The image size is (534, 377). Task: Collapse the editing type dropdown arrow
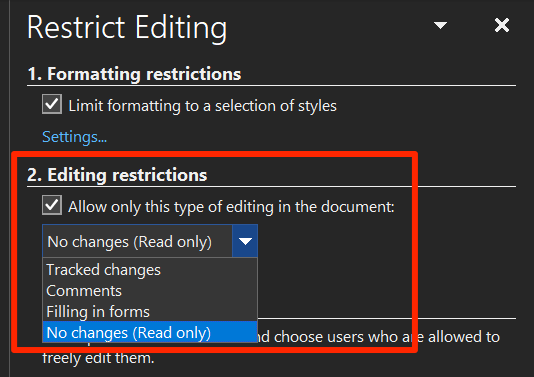click(x=245, y=241)
